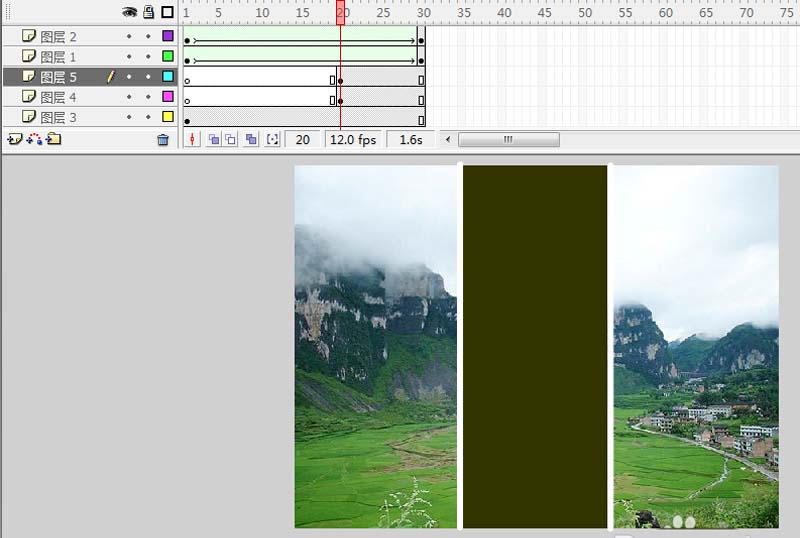Select first keyframe of 图层 3
The image size is (800, 538).
tap(187, 121)
